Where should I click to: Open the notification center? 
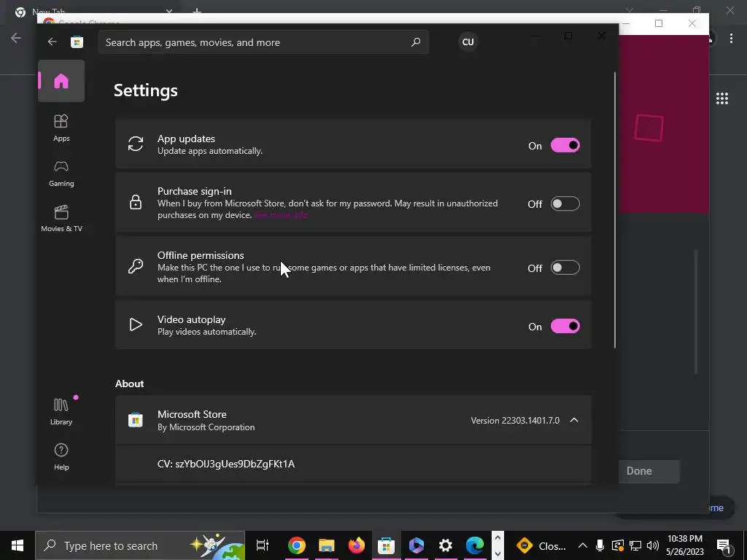pyautogui.click(x=724, y=545)
